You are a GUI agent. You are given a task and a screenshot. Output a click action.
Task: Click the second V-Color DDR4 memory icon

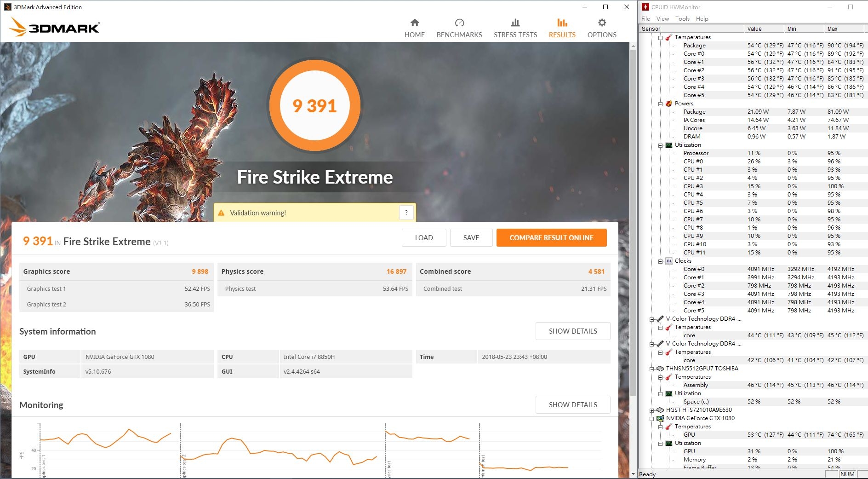point(660,344)
